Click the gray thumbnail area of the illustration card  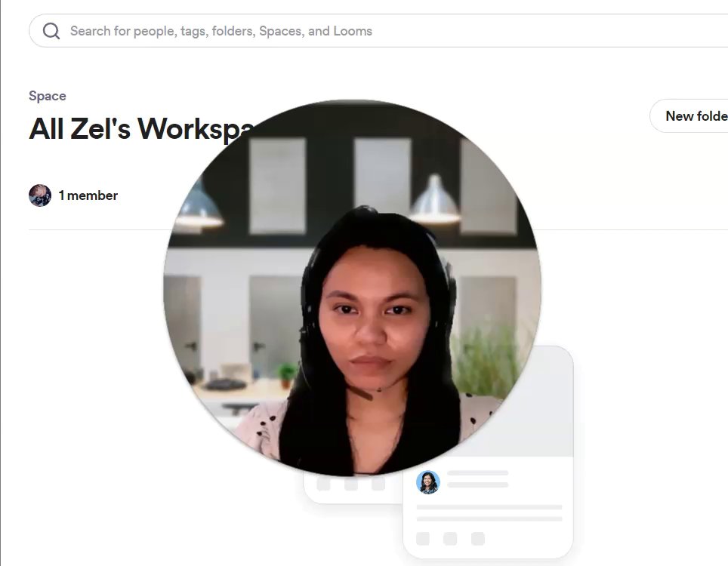pyautogui.click(x=548, y=408)
